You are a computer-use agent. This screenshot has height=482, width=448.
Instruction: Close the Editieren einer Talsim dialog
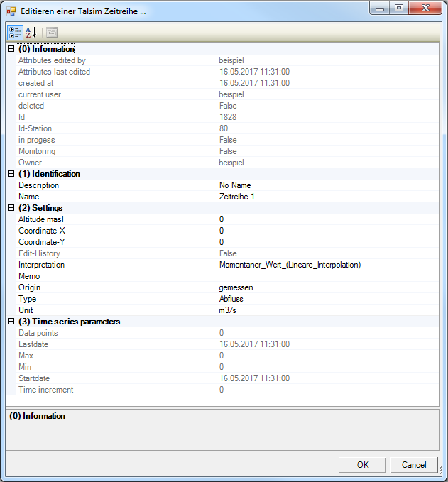425,9
